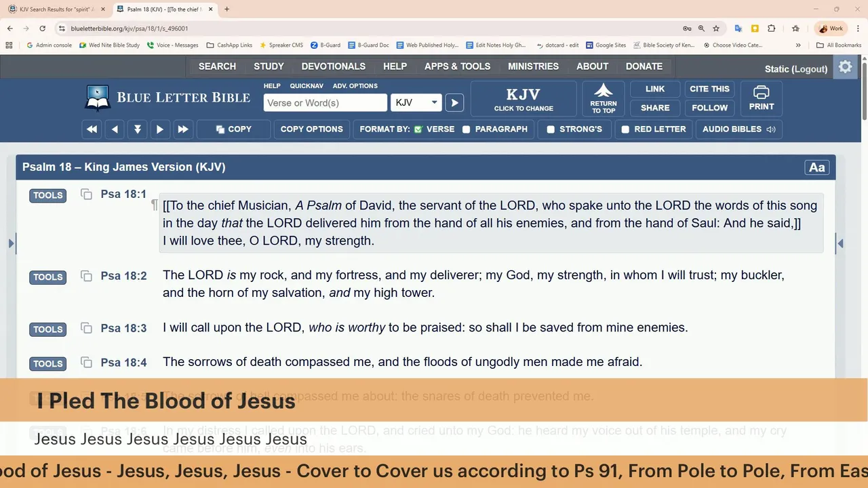Open the Google Translate extension icon
Viewport: 868px width, 488px height.
click(738, 28)
